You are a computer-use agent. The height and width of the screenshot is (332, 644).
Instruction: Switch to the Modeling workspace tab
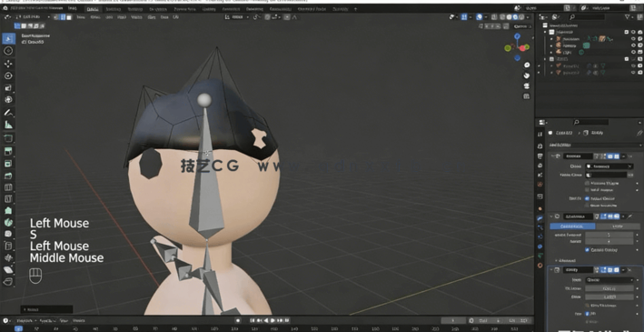pyautogui.click(x=113, y=8)
